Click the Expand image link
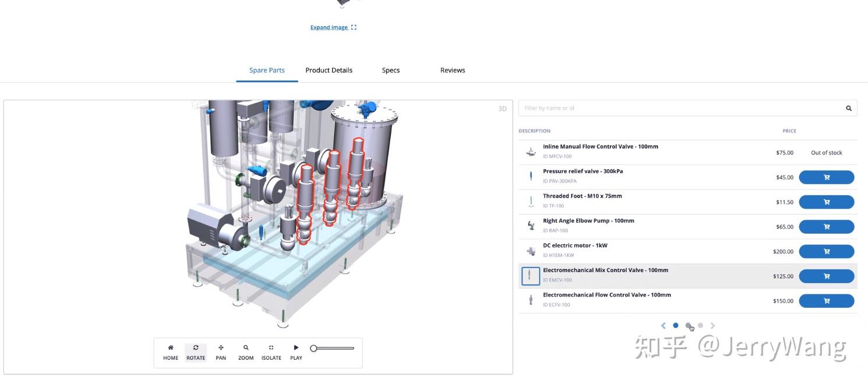Screen dimensions: 868x386 329,27
